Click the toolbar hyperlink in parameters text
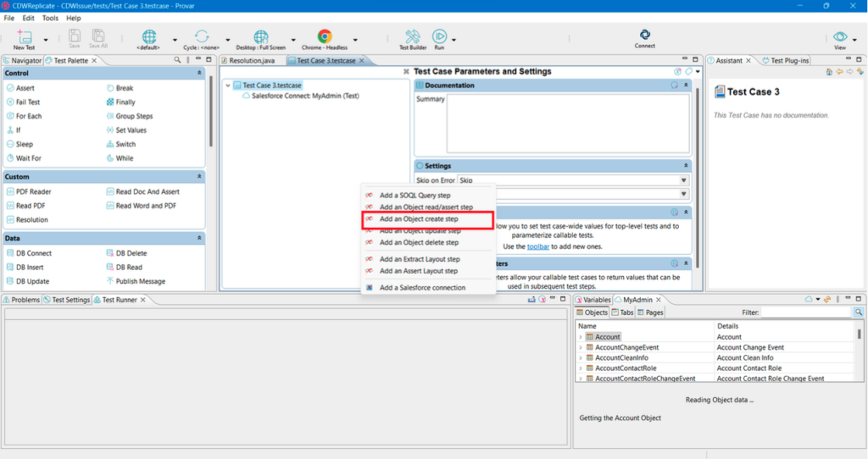 point(538,246)
